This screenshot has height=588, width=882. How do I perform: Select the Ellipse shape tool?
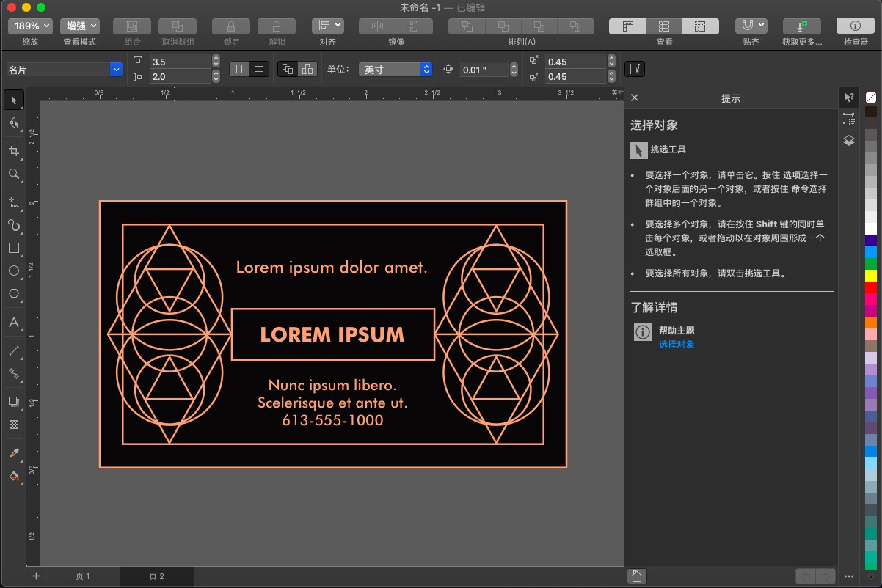[14, 271]
